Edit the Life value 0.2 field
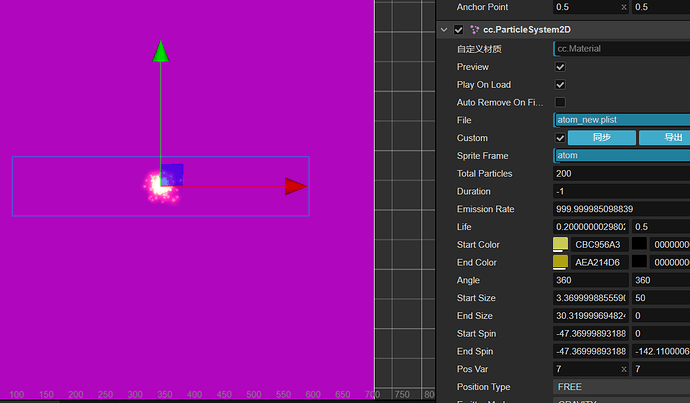 pyautogui.click(x=591, y=227)
